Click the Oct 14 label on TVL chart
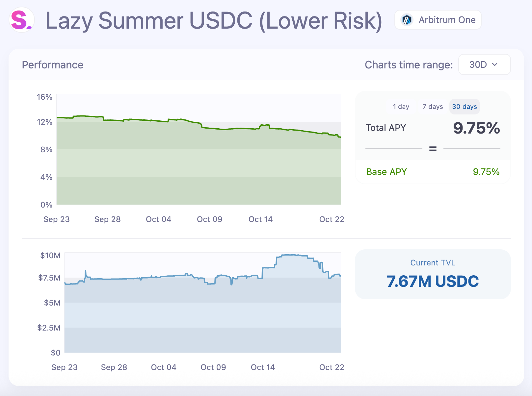This screenshot has height=396, width=532. [x=263, y=367]
